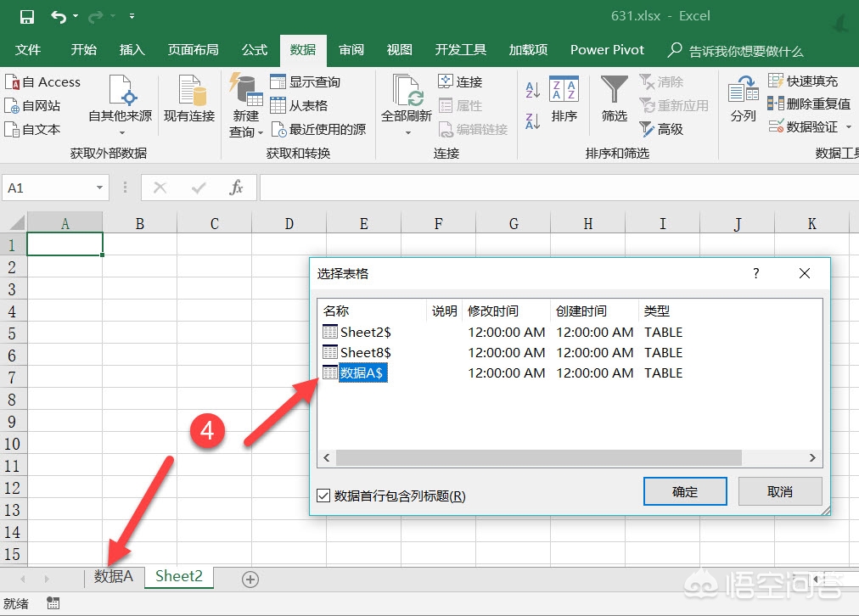Click the 数据A sheet tab
The width and height of the screenshot is (859, 616).
coord(114,577)
